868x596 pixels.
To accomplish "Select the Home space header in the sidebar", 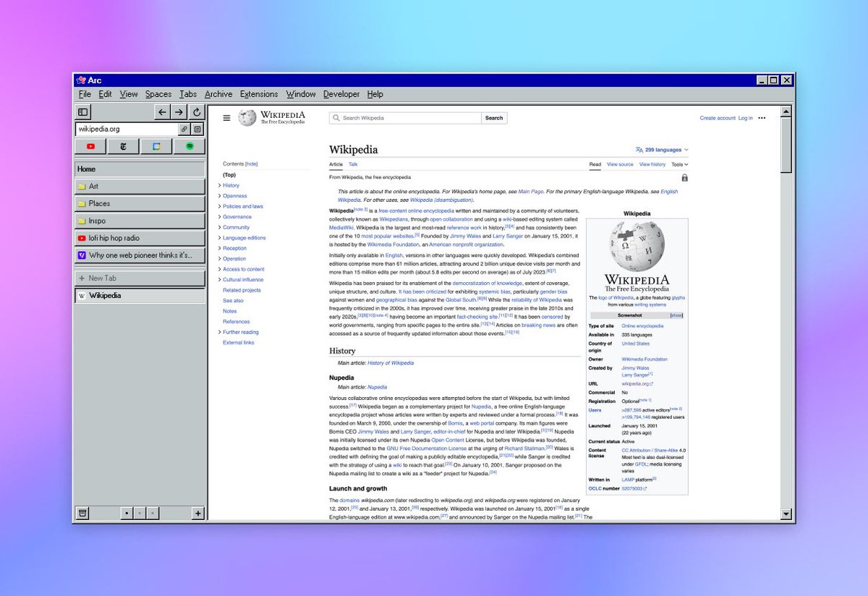I will 140,169.
